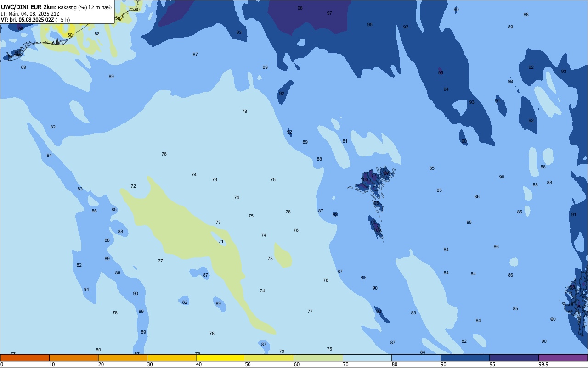
Task: Click the humidity value 79 near the bottom
Action: (x=282, y=351)
